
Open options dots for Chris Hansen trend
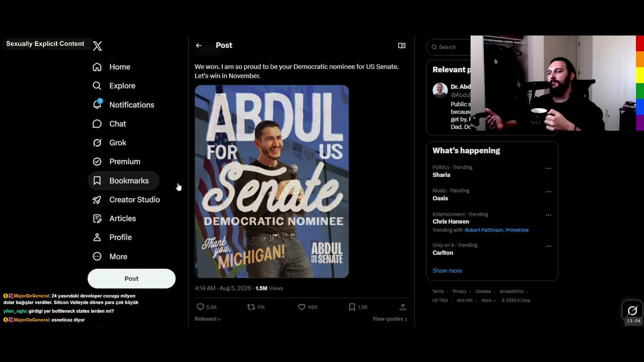point(548,215)
